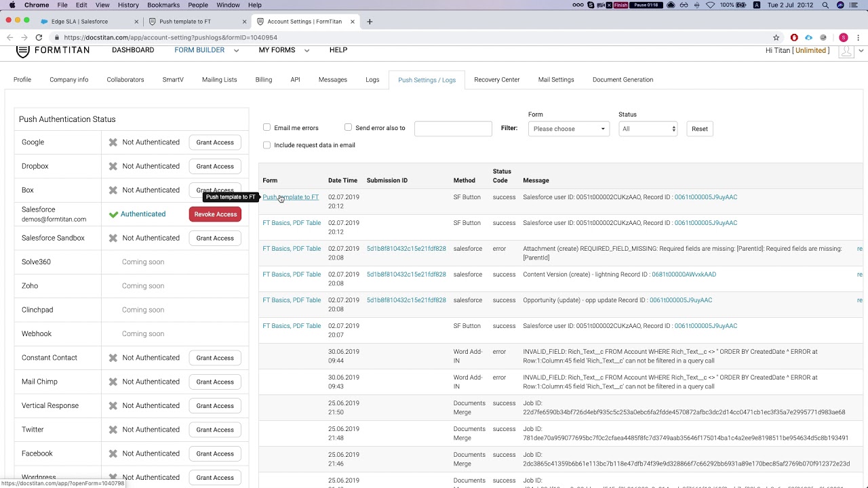Open the API tab
Screen dimensions: 868x488
[295, 79]
